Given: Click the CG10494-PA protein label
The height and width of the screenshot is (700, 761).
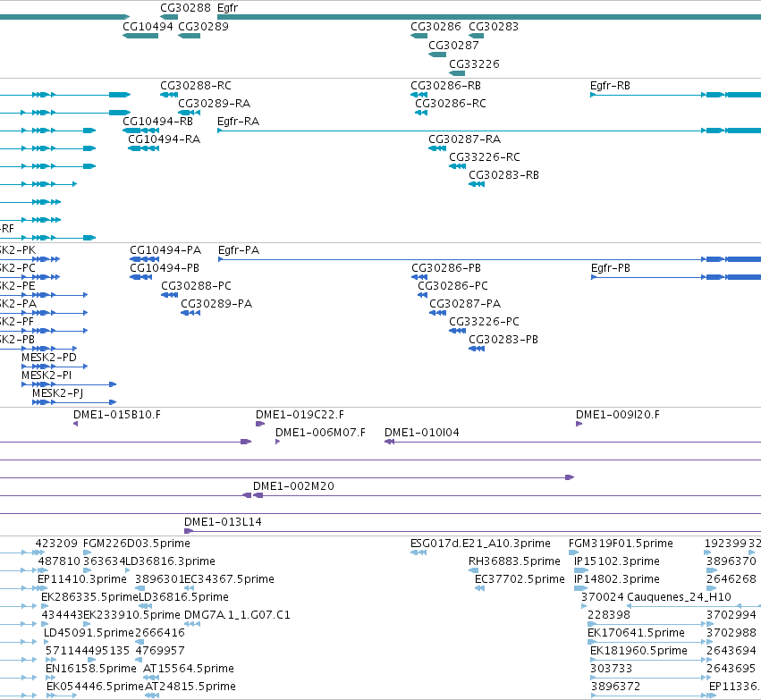Looking at the screenshot, I should click(x=165, y=251).
